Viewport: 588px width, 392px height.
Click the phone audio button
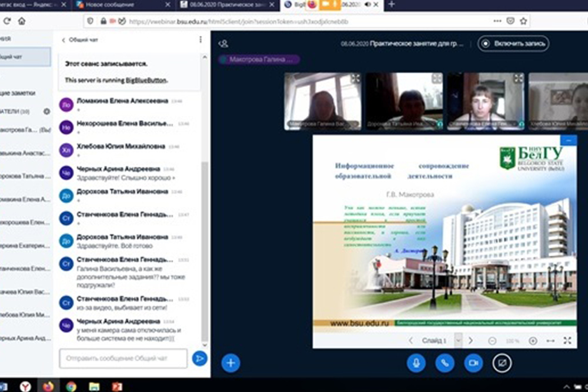[x=445, y=363]
